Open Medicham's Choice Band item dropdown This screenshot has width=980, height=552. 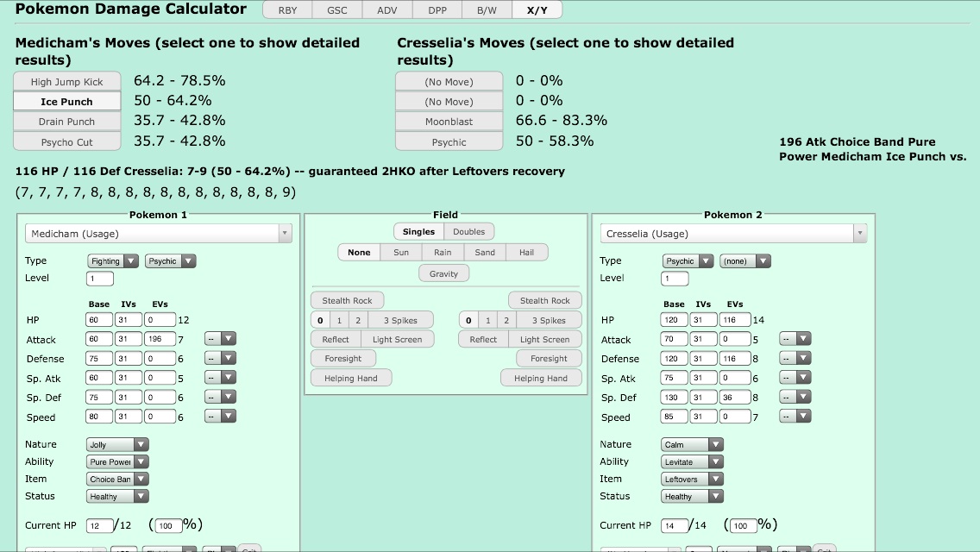(117, 479)
